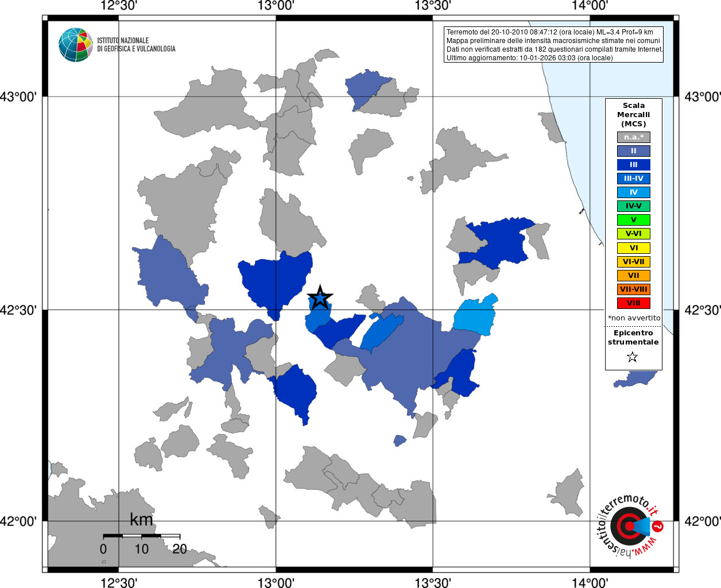This screenshot has height=588, width=721.
Task: Click left axis label 42°30'
Action: click(x=18, y=310)
